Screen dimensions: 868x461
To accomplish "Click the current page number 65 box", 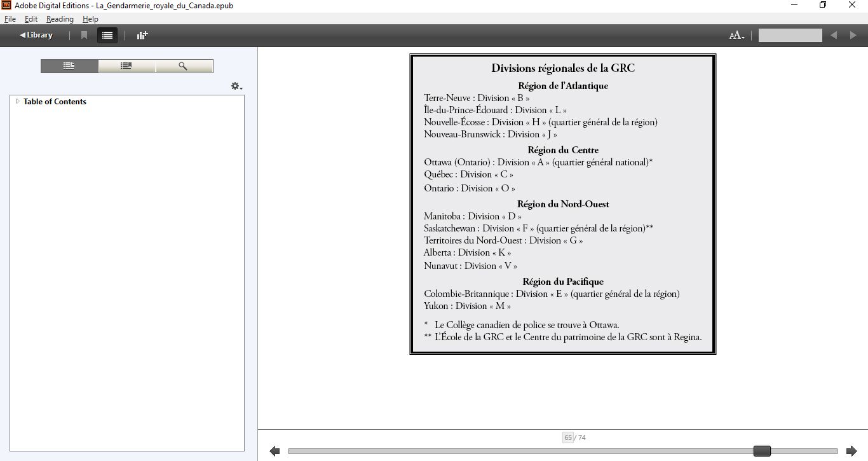I will tap(567, 437).
